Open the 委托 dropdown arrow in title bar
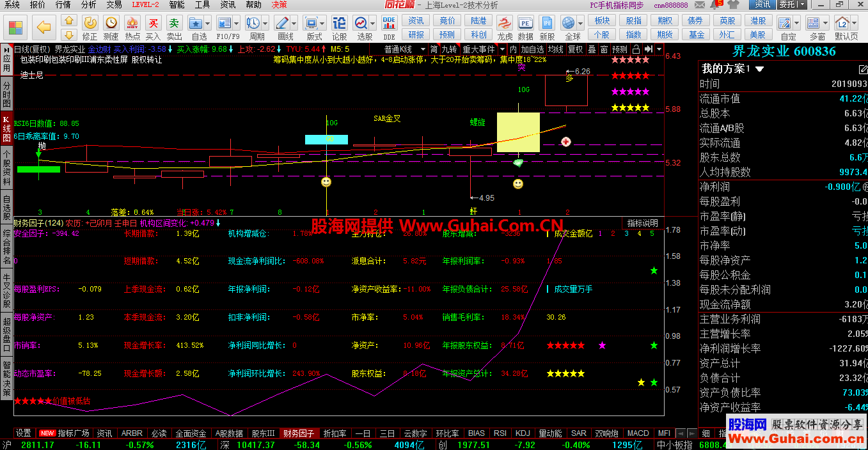 coord(801,4)
